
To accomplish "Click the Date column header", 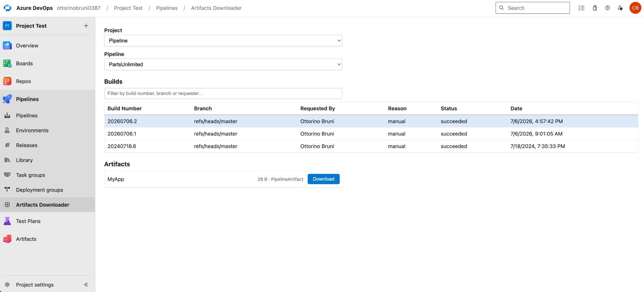I will (516, 108).
